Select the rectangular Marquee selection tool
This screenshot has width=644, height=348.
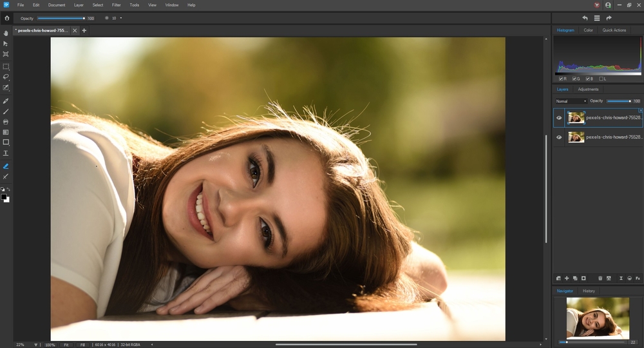pos(6,66)
